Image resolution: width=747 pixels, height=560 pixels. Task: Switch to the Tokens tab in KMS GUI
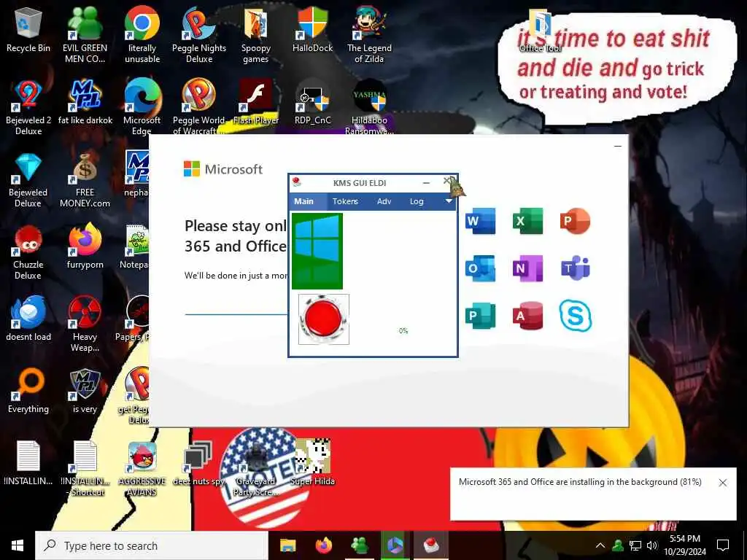click(x=345, y=201)
